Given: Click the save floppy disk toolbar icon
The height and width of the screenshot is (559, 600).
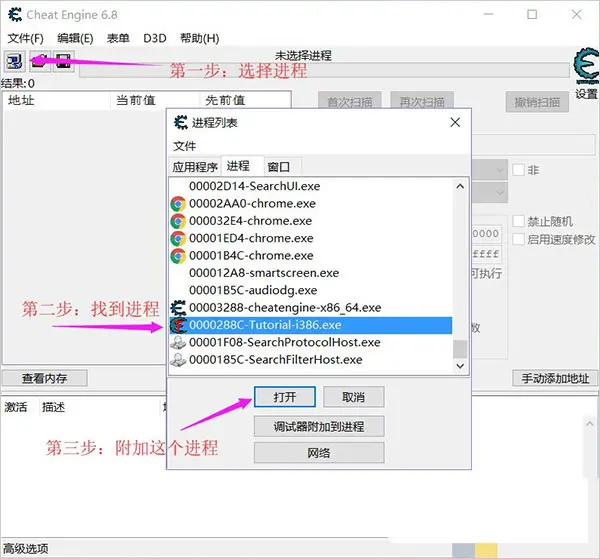Looking at the screenshot, I should click(x=62, y=62).
